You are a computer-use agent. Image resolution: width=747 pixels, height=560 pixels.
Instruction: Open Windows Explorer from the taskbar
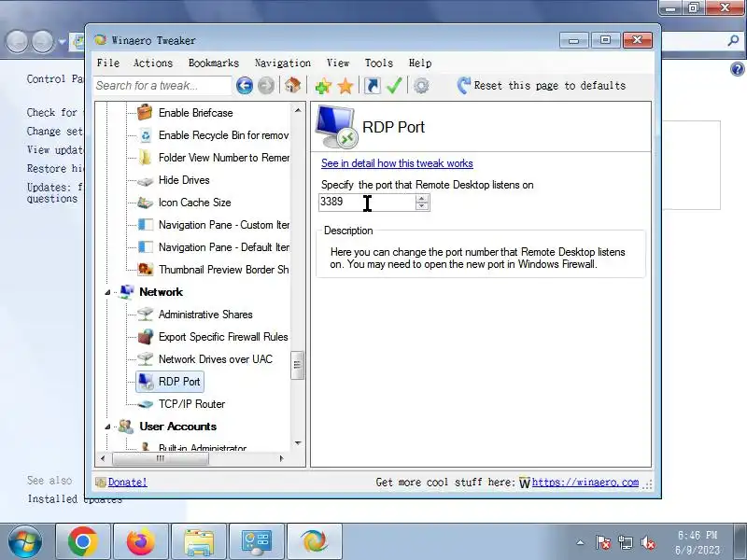(199, 541)
